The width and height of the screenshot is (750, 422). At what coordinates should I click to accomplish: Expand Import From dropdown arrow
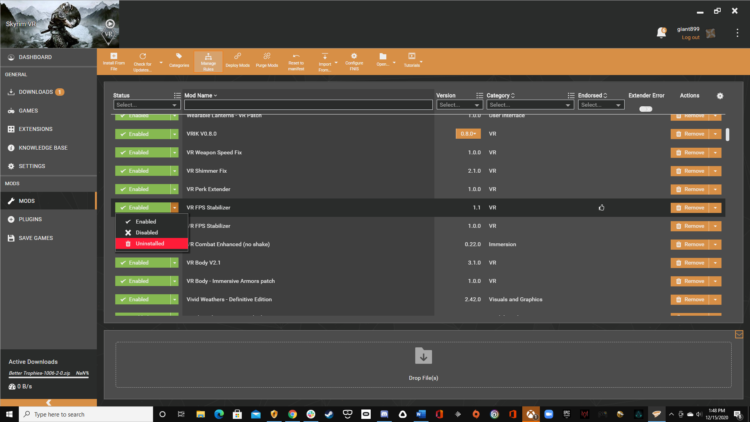pyautogui.click(x=336, y=62)
